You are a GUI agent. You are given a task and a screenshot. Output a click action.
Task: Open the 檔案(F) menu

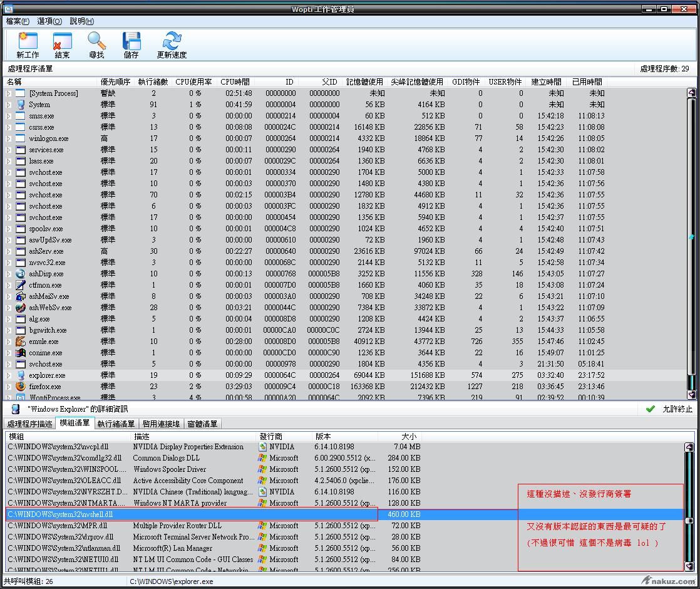[x=18, y=21]
